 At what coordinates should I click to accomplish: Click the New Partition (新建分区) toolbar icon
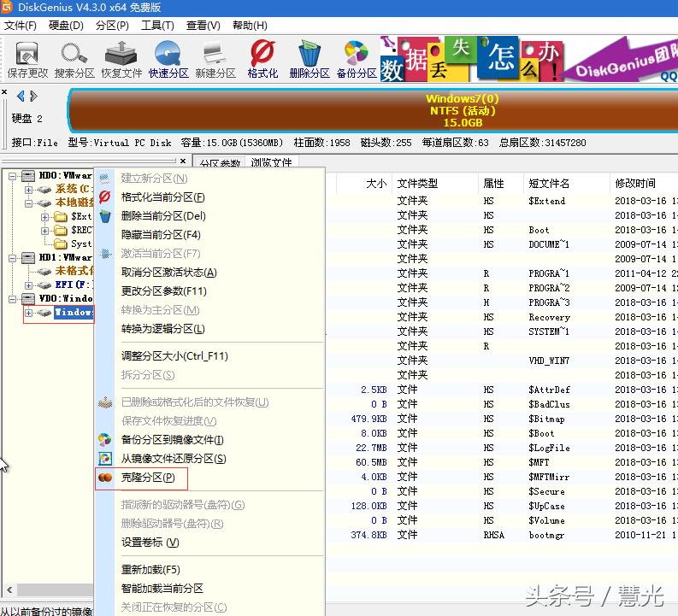pos(215,59)
